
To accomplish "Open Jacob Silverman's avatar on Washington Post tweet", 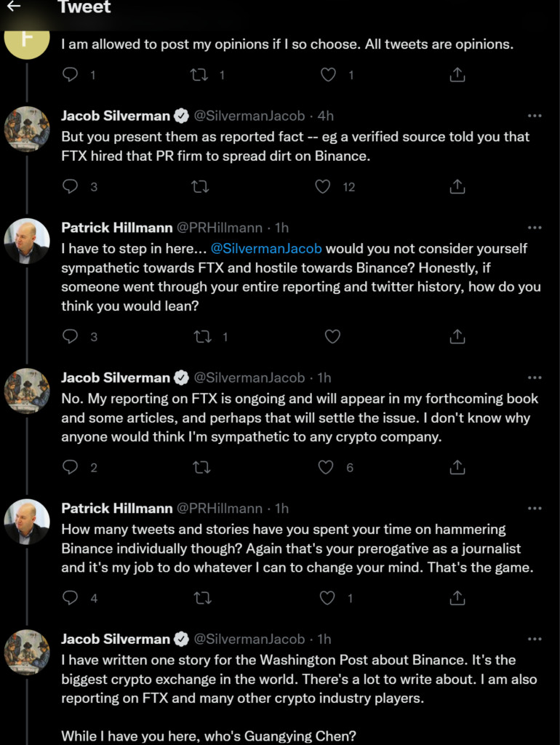I will click(x=27, y=653).
